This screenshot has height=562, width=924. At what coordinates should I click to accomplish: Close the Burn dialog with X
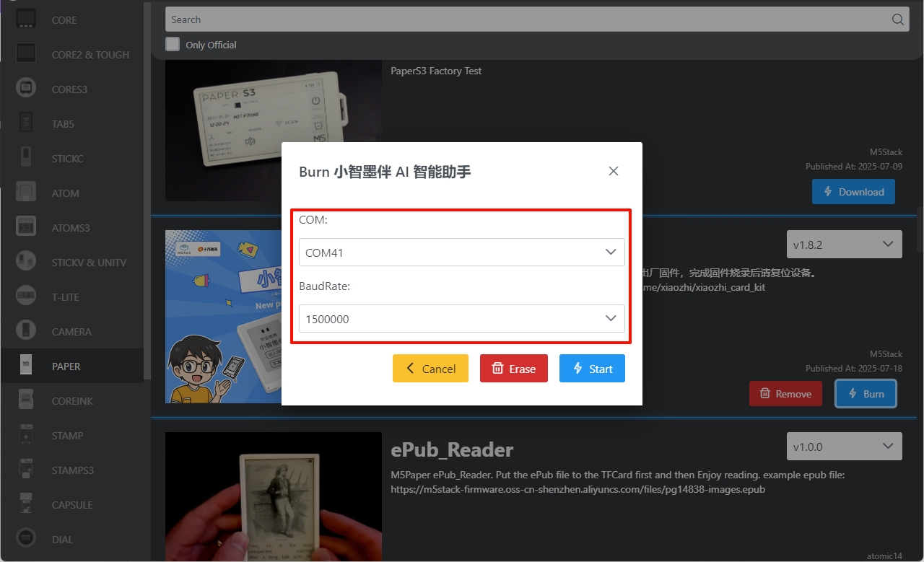point(614,171)
